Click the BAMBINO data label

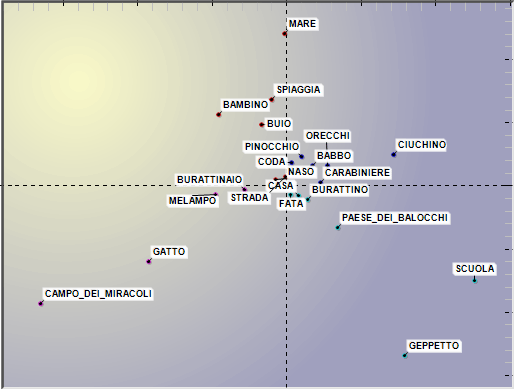246,105
